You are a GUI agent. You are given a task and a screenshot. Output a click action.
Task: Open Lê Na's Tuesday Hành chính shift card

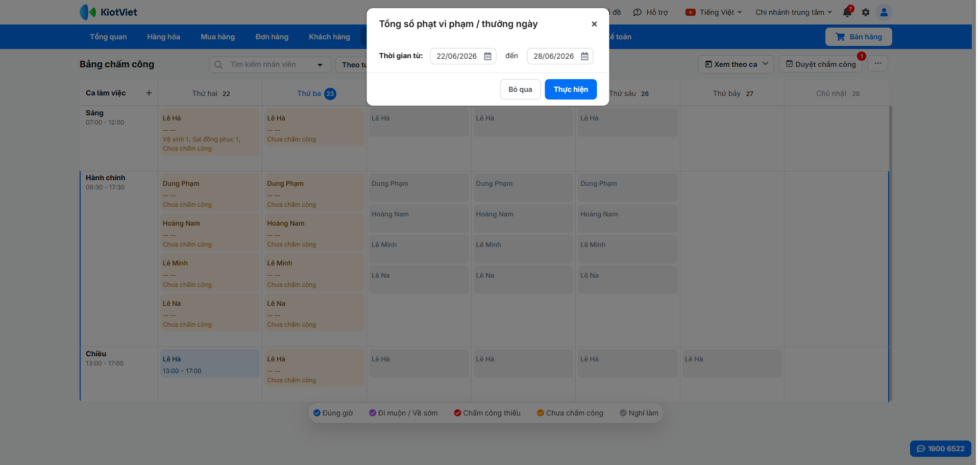coord(314,312)
